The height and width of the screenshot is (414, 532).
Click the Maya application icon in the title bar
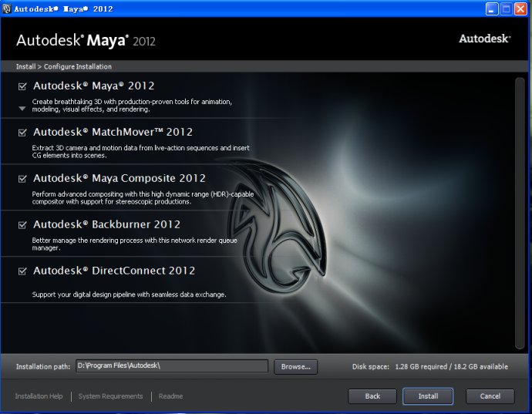coord(6,8)
